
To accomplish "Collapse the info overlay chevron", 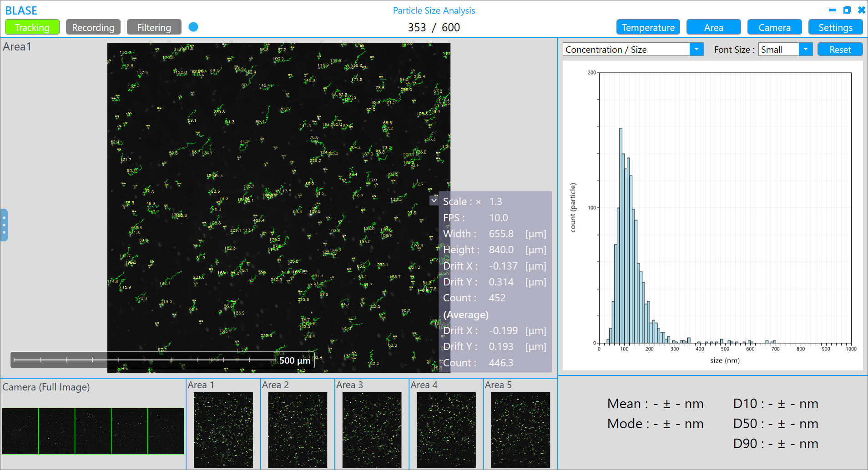I will point(434,200).
